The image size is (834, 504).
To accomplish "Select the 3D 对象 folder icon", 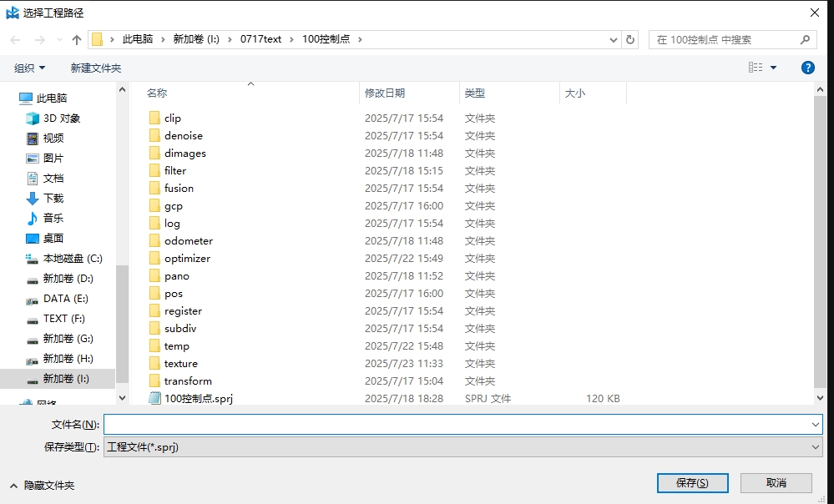I will 33,118.
